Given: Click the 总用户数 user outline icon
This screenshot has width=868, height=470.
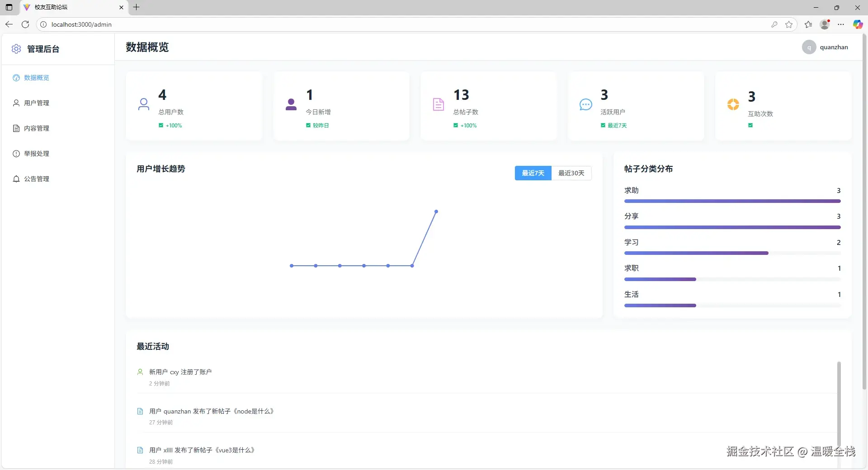Looking at the screenshot, I should coord(144,104).
